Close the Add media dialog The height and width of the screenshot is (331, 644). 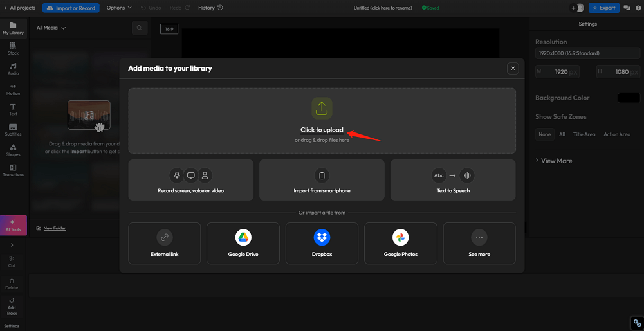(x=513, y=69)
